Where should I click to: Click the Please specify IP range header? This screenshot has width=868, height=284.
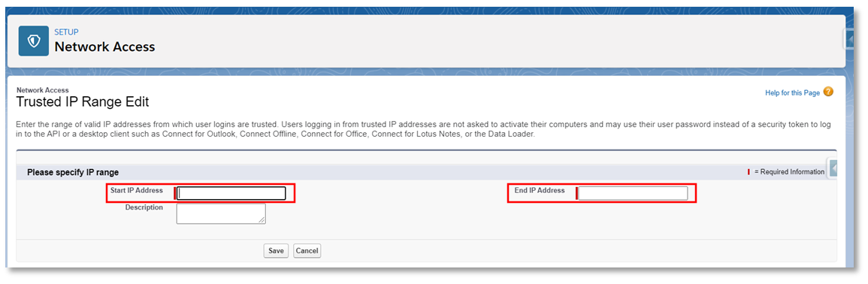pyautogui.click(x=73, y=172)
